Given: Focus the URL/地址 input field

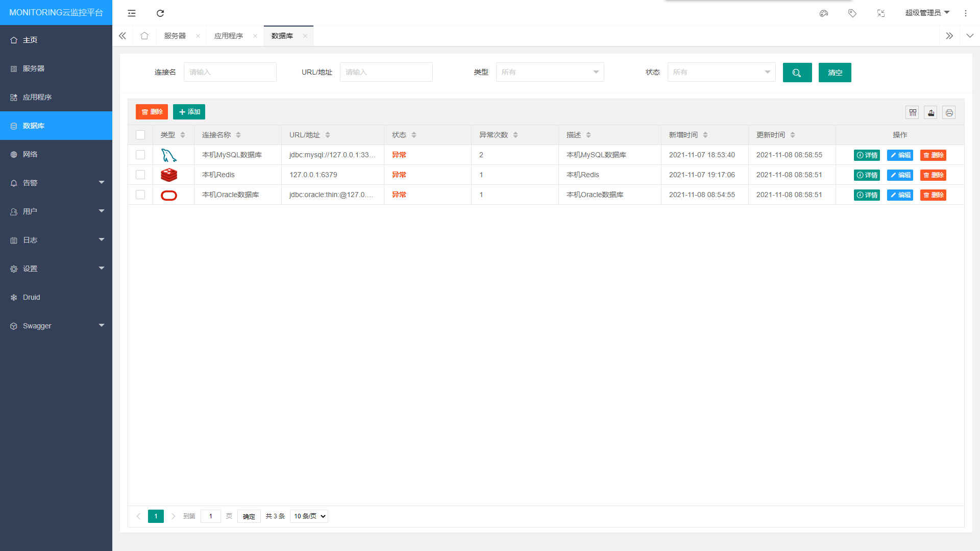Looking at the screenshot, I should (x=386, y=72).
